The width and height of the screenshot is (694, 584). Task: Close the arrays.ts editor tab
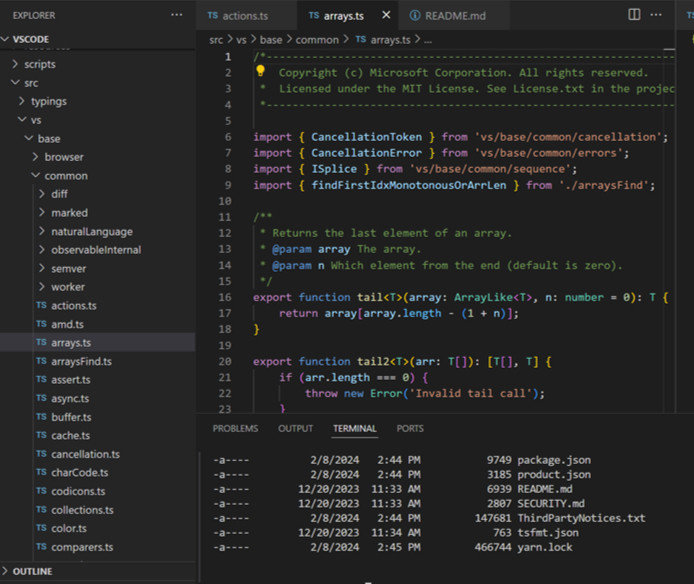coord(385,16)
